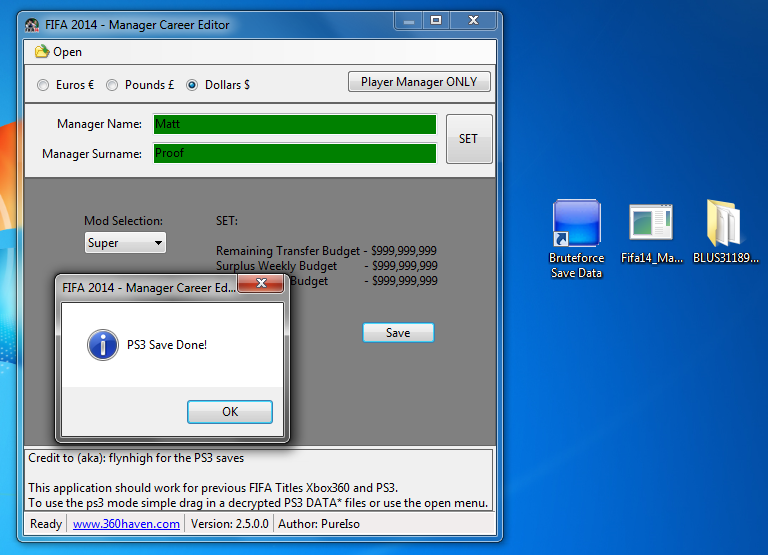Click the blue information icon in dialog
This screenshot has height=555, width=768.
tap(103, 345)
